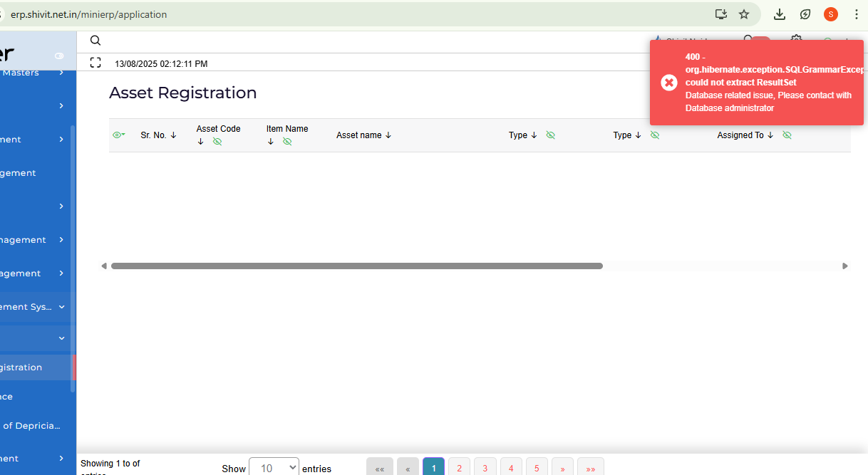Click the install app icon in address bar
The width and height of the screenshot is (868, 475).
[x=721, y=14]
